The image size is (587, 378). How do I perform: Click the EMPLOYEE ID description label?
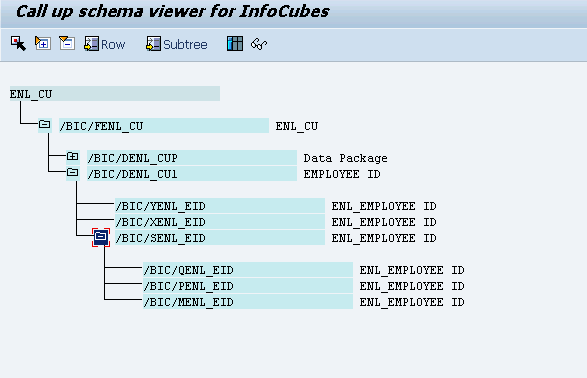coord(342,174)
